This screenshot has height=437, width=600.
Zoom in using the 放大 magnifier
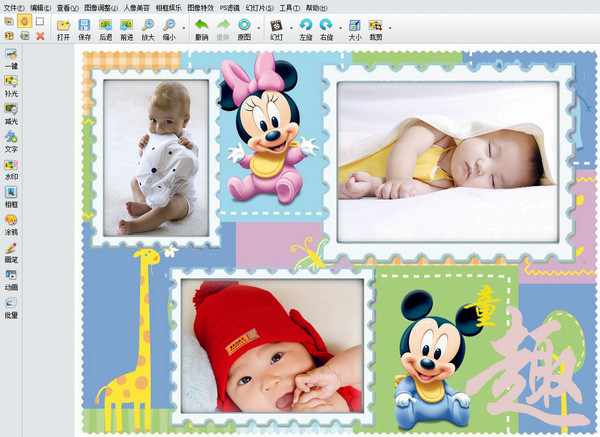[x=148, y=30]
